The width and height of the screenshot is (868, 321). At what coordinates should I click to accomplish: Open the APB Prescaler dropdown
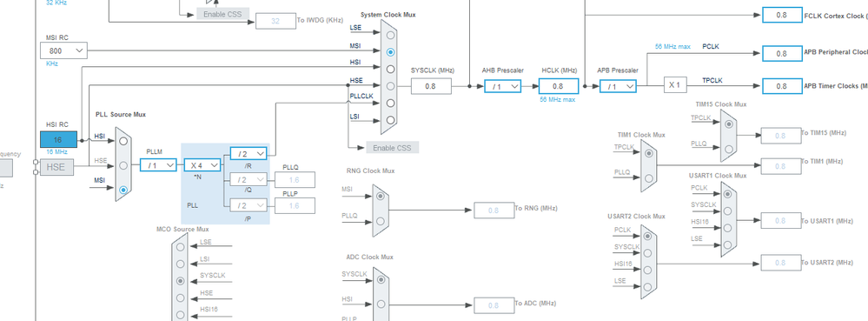coord(618,86)
